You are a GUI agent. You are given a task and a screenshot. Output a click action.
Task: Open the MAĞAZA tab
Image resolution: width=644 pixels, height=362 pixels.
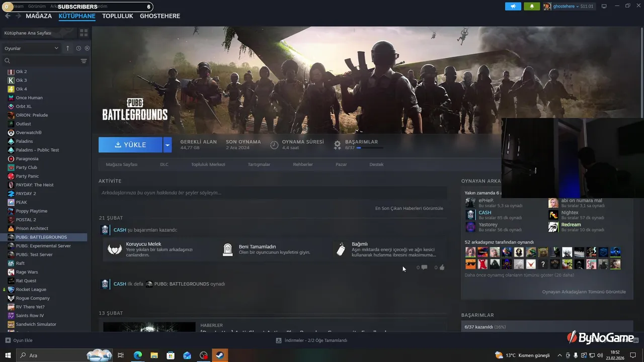tap(39, 16)
